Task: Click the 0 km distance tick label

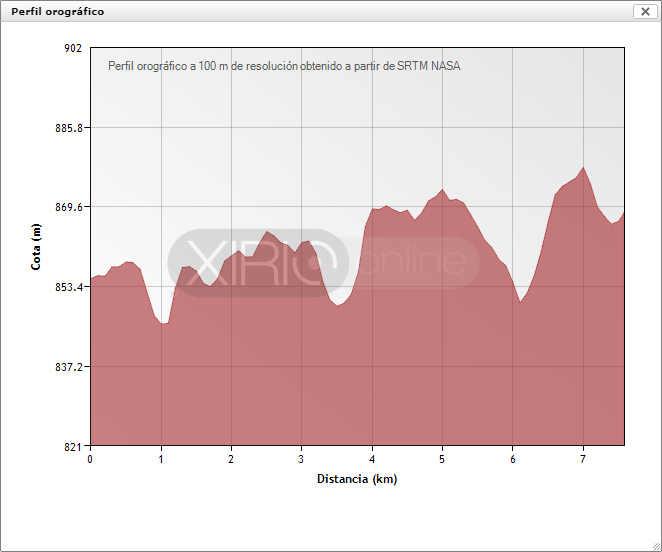Action: [90, 459]
